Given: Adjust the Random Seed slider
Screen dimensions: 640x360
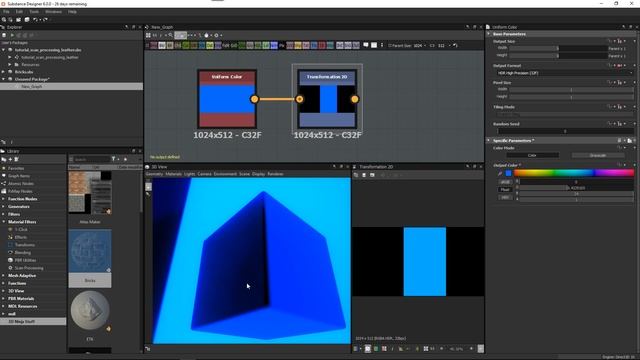Looking at the screenshot, I should (x=565, y=131).
